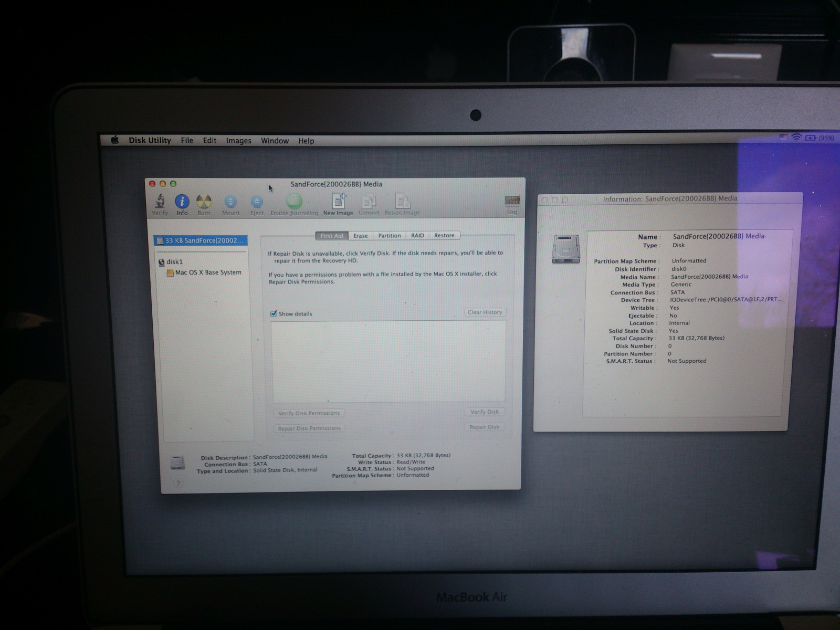The height and width of the screenshot is (630, 840).
Task: Click the 'Unformatted' Partition Map Scheme value in Information window
Action: (x=689, y=260)
